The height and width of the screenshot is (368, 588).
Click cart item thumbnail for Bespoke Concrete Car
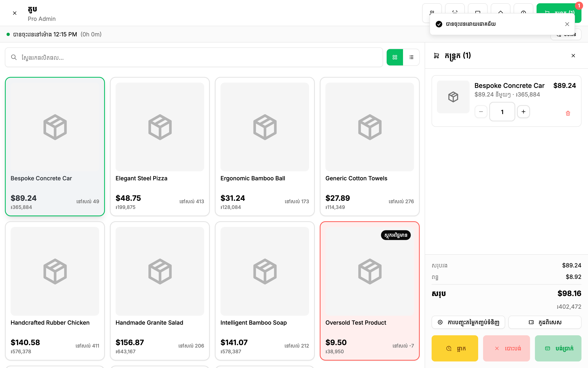tap(453, 97)
